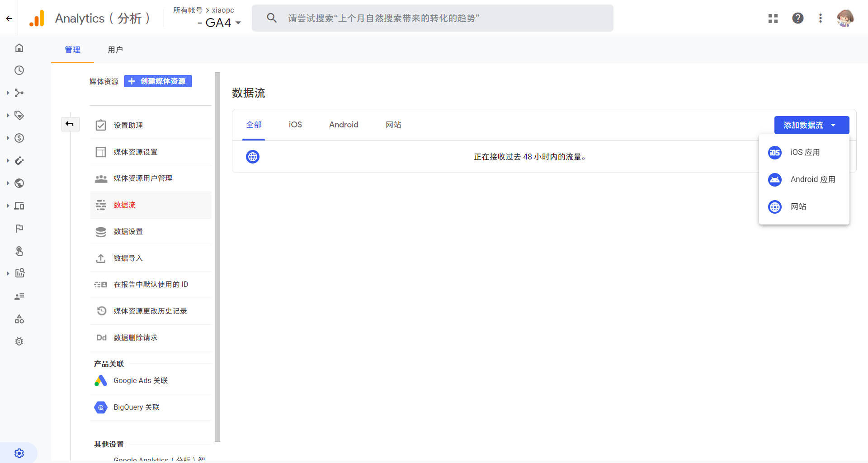This screenshot has width=868, height=463.
Task: Open the Demographics globe sidebar icon
Action: click(x=19, y=183)
